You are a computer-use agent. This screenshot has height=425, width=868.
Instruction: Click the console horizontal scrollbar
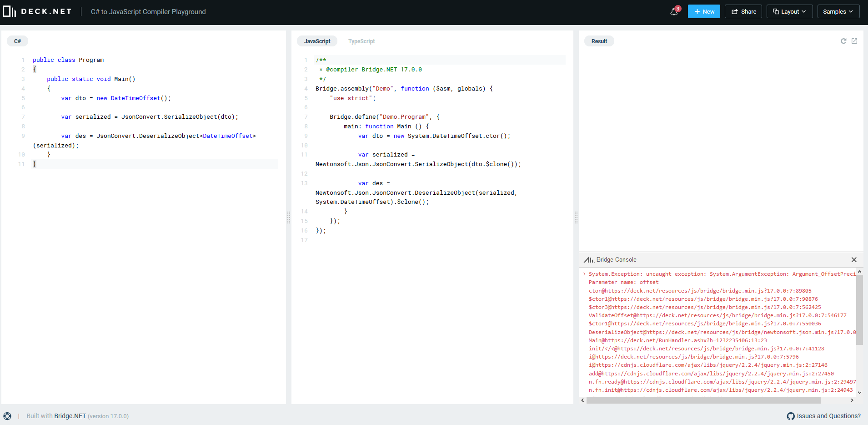(703, 400)
